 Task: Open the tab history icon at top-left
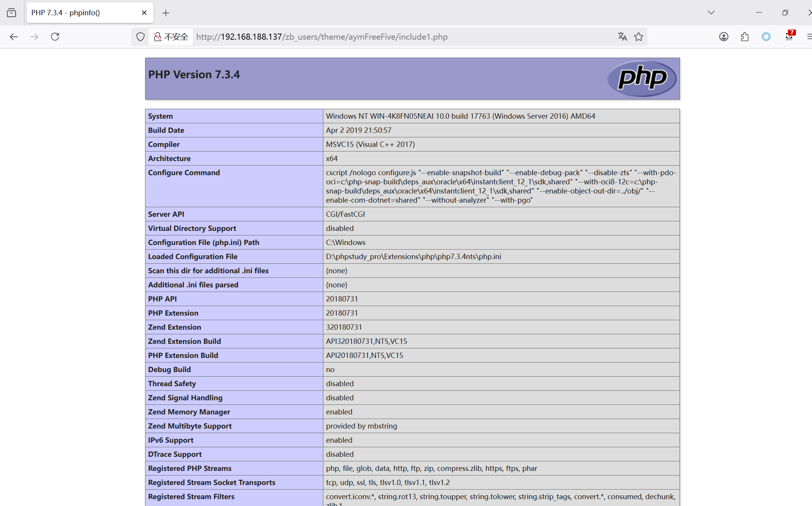[11, 13]
